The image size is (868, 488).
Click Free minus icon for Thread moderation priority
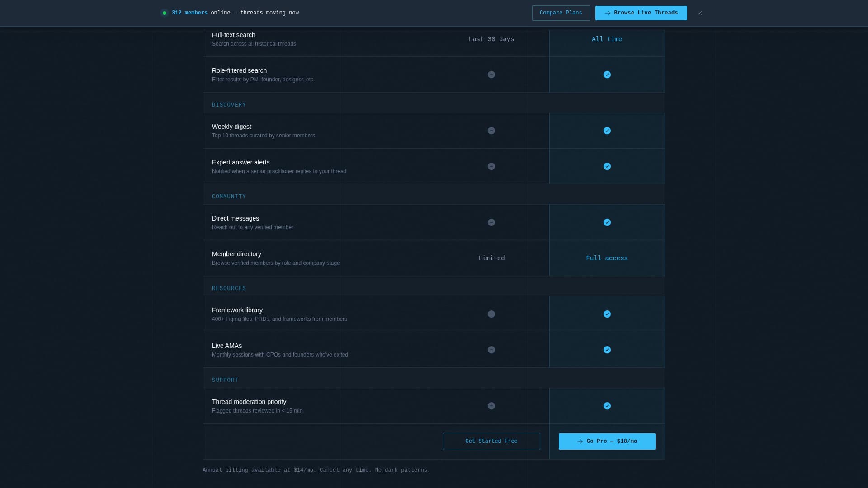(491, 406)
